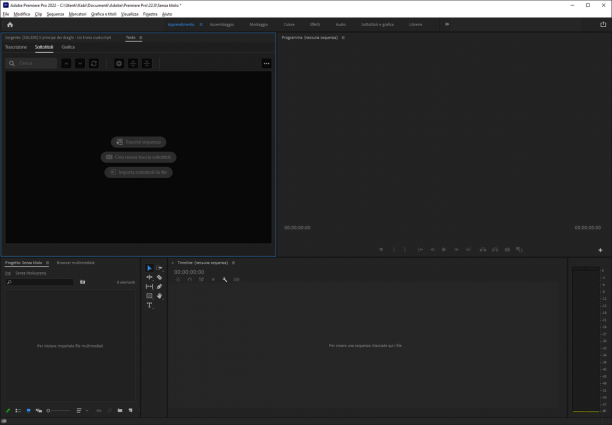Screen dimensions: 612x425
Task: Switch to the Montaggio workspace
Action: point(259,25)
